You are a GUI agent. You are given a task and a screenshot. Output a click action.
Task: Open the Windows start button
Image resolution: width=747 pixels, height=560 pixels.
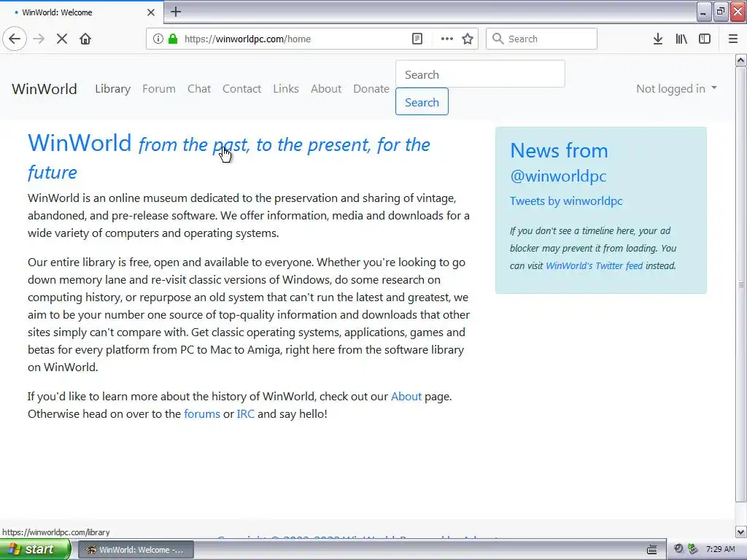coord(35,549)
